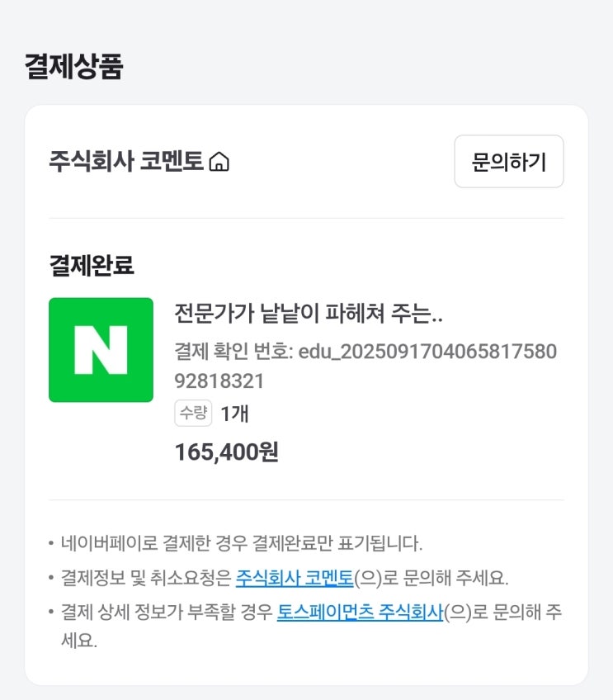Open the product title 전문가가 낱낱이 파헤쳐 주는..
Image resolution: width=613 pixels, height=700 pixels.
pos(309,314)
